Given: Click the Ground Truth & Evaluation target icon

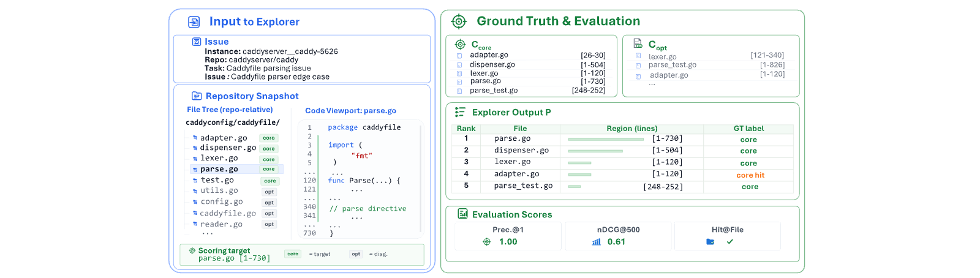Looking at the screenshot, I should point(459,21).
